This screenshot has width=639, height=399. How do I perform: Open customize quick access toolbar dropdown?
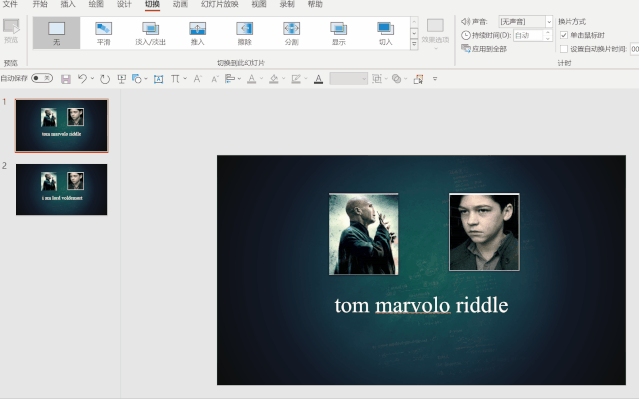tap(435, 79)
